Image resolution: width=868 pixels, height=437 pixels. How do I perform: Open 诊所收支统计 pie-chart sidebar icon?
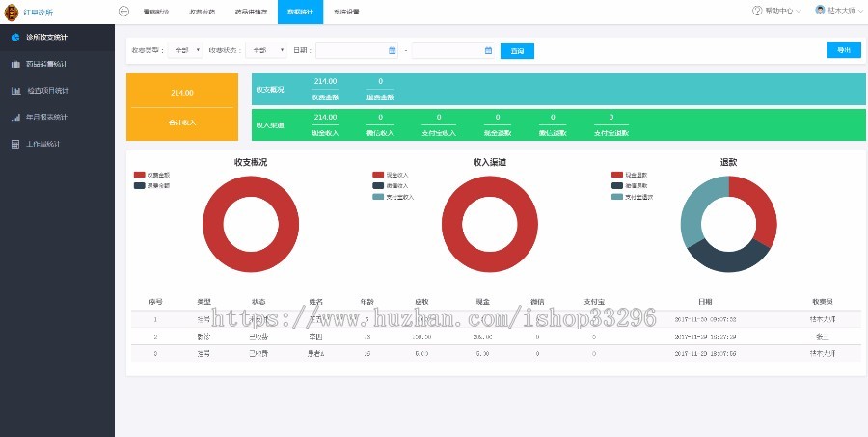(x=15, y=37)
